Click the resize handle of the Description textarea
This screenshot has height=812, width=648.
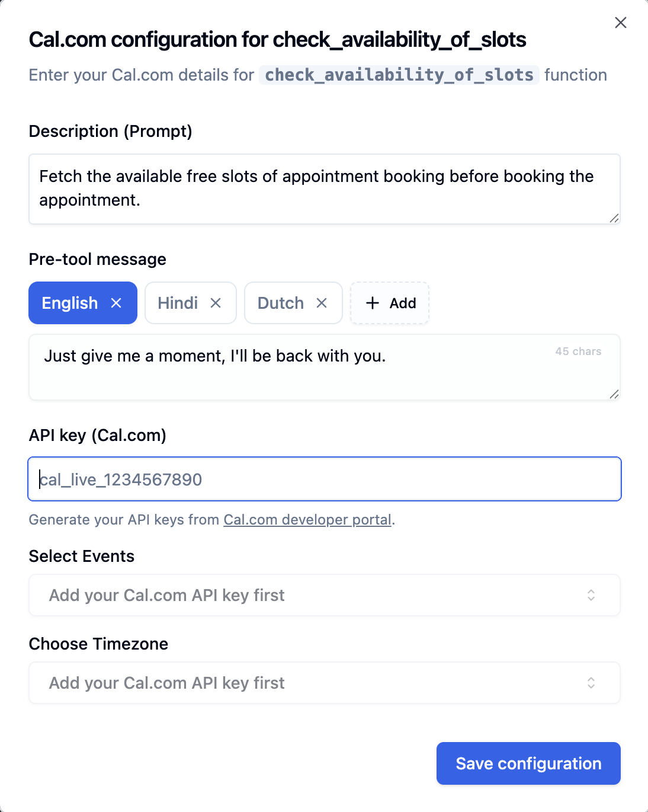tap(615, 219)
